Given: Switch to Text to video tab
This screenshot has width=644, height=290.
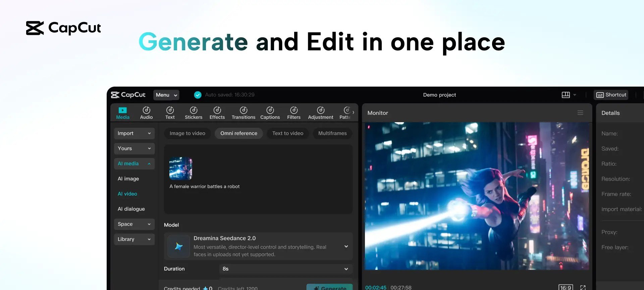Looking at the screenshot, I should (x=288, y=133).
